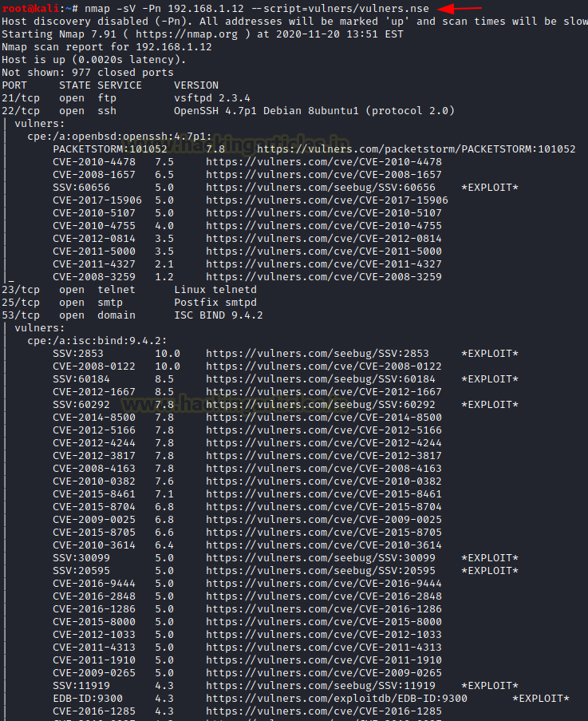Screen dimensions: 588x721
Task: Open the PACKETSTORM:101052 vulners link
Action: coord(416,149)
